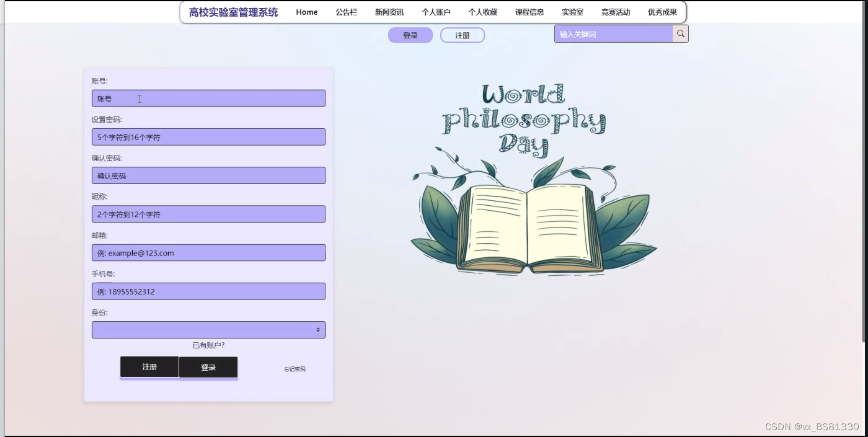Open 竞赛活动 in navigation bar
The height and width of the screenshot is (437, 868).
(616, 12)
